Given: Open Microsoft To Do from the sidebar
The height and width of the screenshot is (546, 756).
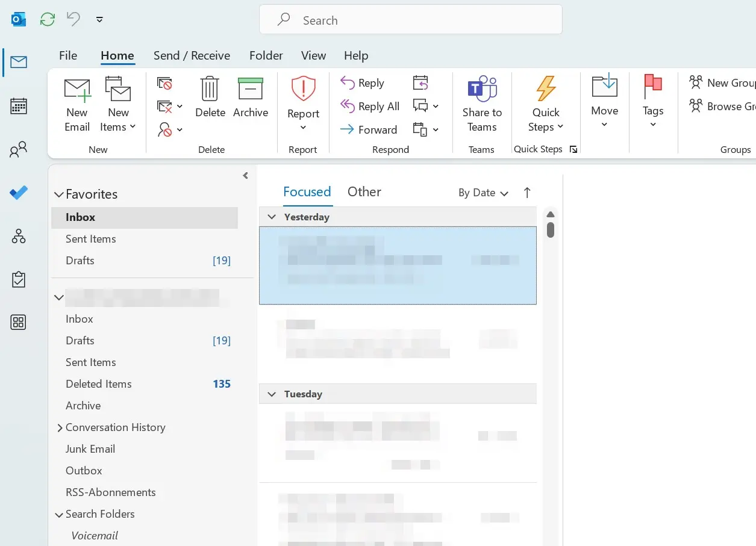Looking at the screenshot, I should pyautogui.click(x=18, y=193).
